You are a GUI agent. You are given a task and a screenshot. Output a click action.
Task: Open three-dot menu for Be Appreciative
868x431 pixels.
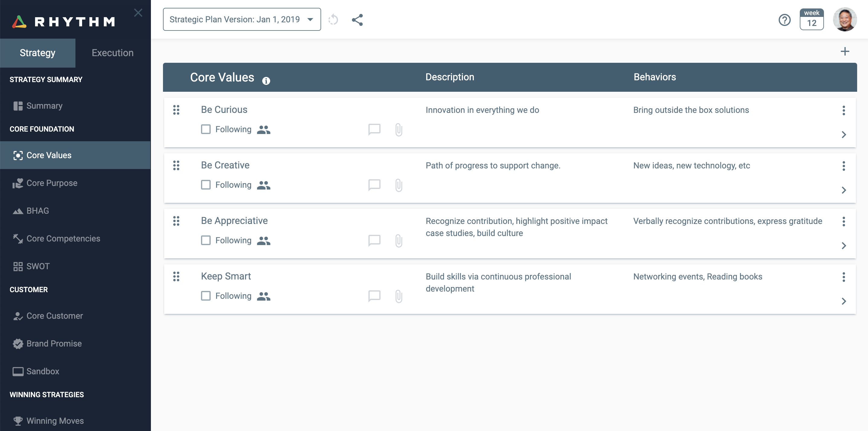coord(843,222)
